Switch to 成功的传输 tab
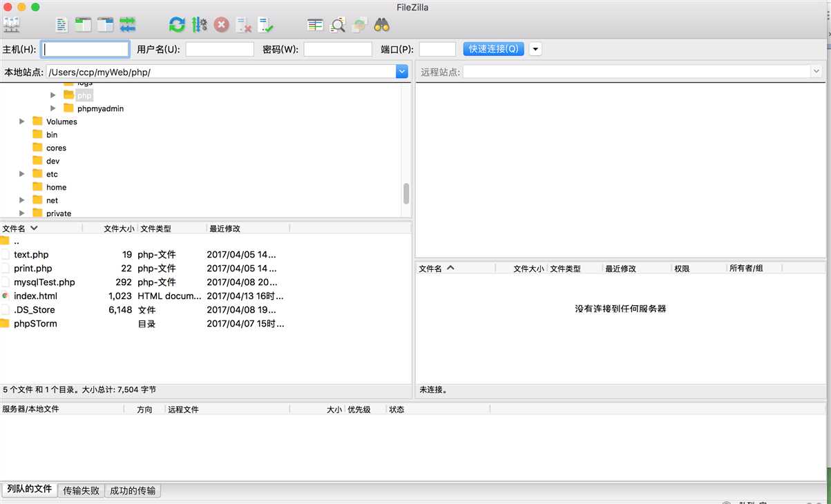 point(133,491)
